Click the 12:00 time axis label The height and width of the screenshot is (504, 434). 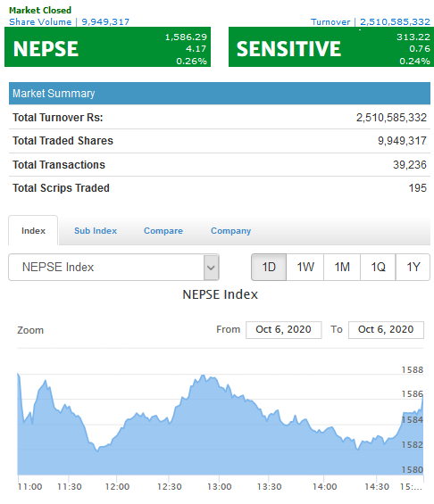[117, 487]
